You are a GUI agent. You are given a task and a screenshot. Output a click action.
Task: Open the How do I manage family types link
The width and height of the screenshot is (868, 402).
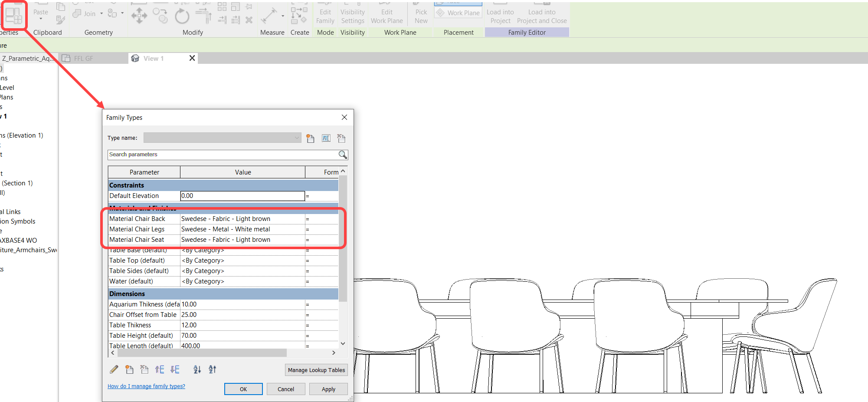tap(146, 386)
